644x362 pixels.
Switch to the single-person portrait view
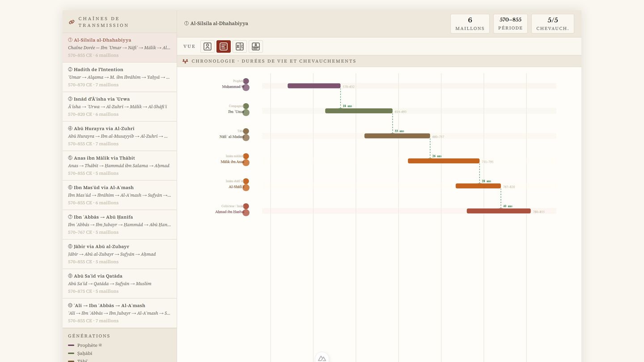(208, 46)
